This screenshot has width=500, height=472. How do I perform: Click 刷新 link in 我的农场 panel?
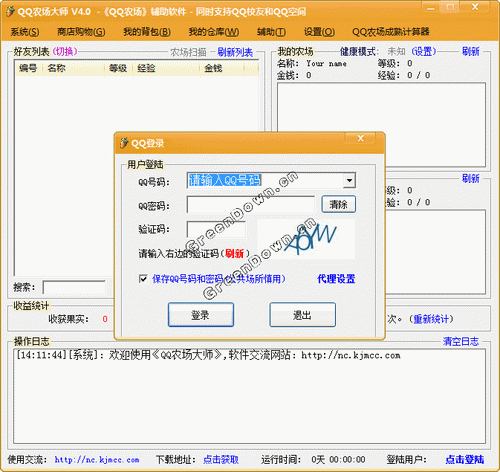(471, 51)
